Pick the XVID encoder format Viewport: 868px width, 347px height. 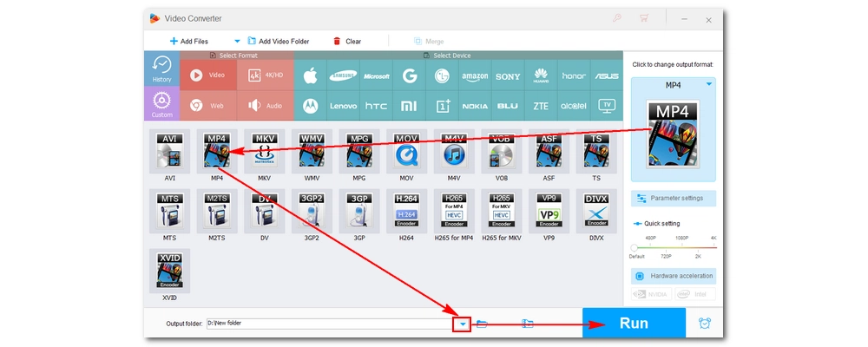click(x=169, y=271)
